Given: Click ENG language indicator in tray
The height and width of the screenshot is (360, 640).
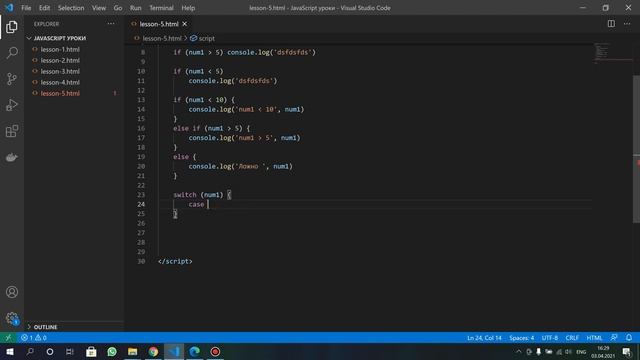Looking at the screenshot, I should click(581, 352).
